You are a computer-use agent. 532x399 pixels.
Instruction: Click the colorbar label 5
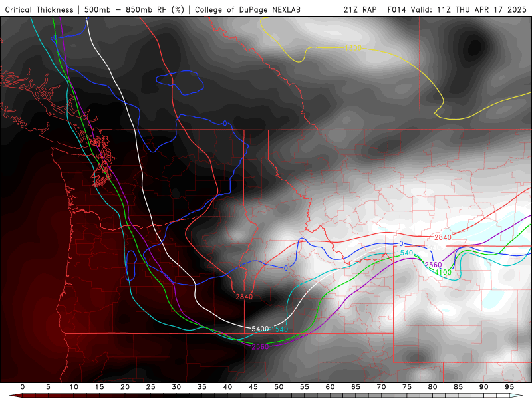point(48,387)
